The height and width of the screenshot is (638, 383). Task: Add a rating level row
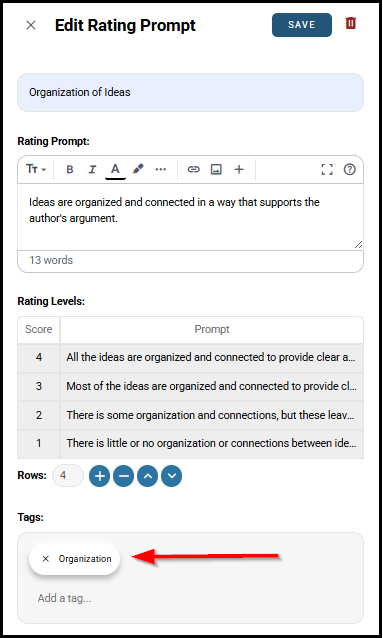[100, 476]
